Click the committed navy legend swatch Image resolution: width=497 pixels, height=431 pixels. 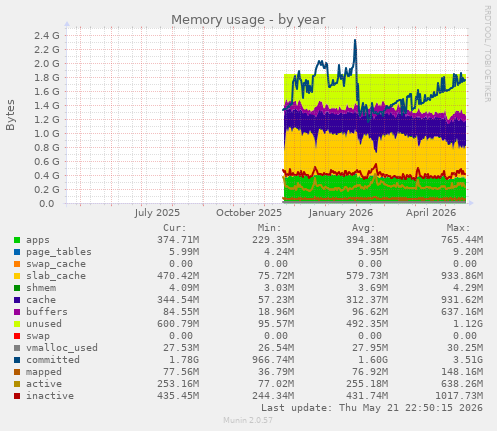pos(17,360)
